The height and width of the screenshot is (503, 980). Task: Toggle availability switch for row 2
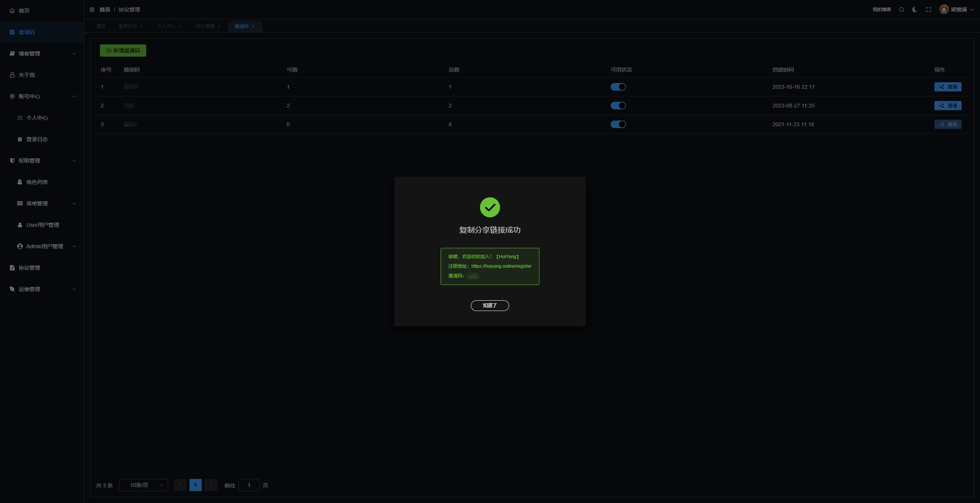[x=618, y=106]
